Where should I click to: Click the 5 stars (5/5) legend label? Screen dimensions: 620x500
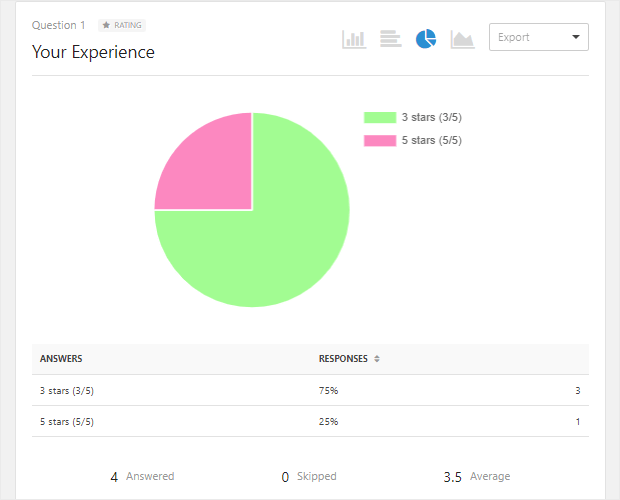(431, 140)
